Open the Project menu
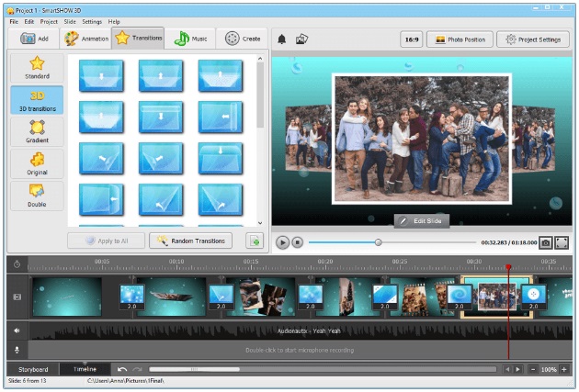Image resolution: width=579 pixels, height=392 pixels. click(49, 22)
